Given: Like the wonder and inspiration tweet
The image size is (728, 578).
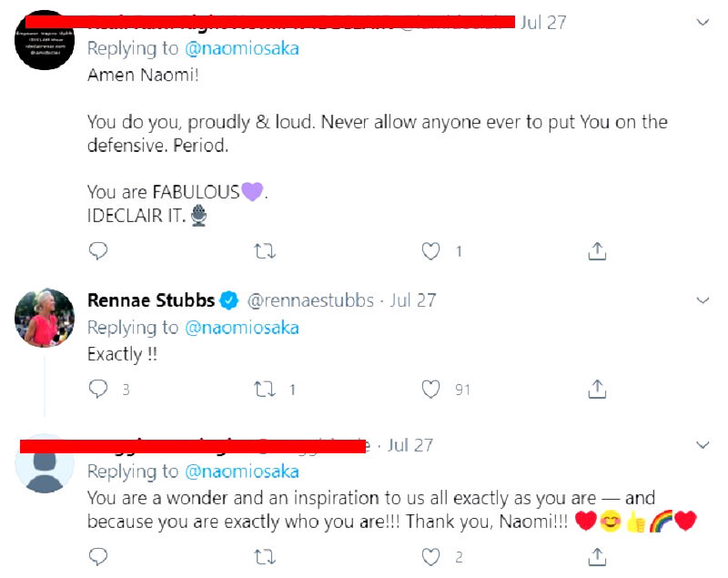Looking at the screenshot, I should 431,555.
